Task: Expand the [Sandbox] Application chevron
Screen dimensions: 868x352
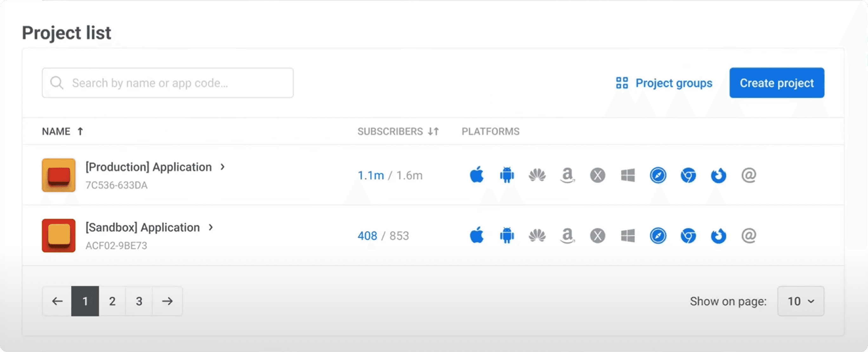Action: click(x=211, y=227)
